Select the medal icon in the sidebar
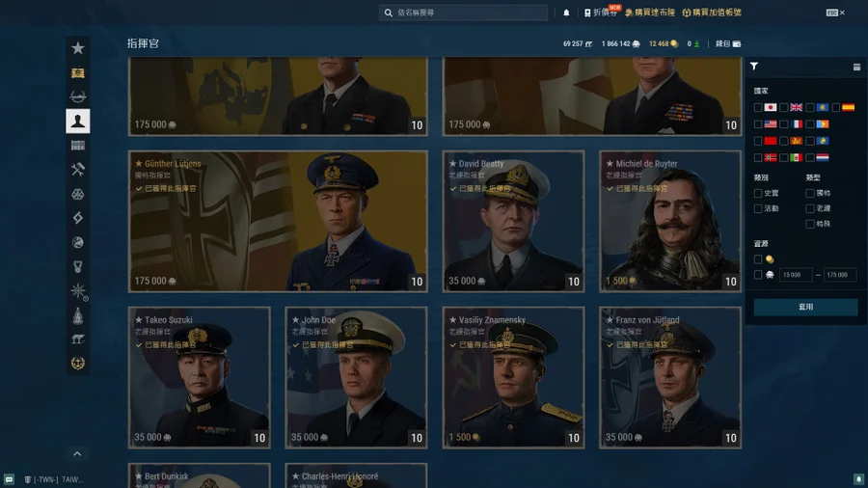This screenshot has width=868, height=488. (x=78, y=364)
